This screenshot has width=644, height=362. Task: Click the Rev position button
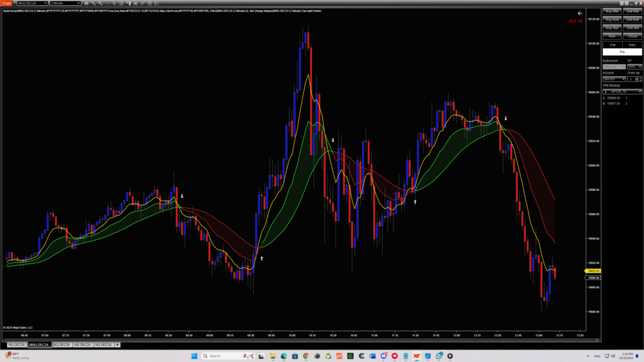point(612,36)
